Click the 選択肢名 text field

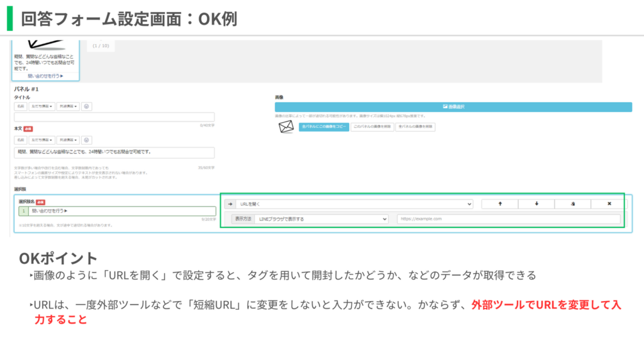tap(121, 212)
